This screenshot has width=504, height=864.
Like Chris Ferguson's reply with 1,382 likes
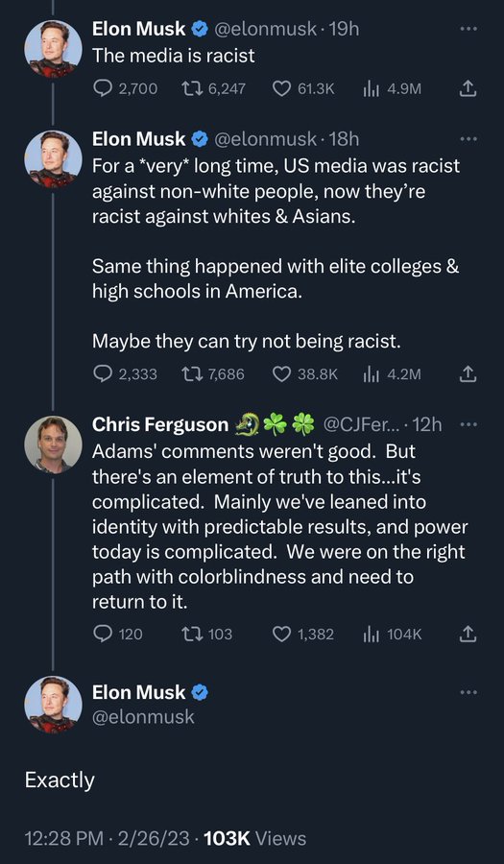303,635
